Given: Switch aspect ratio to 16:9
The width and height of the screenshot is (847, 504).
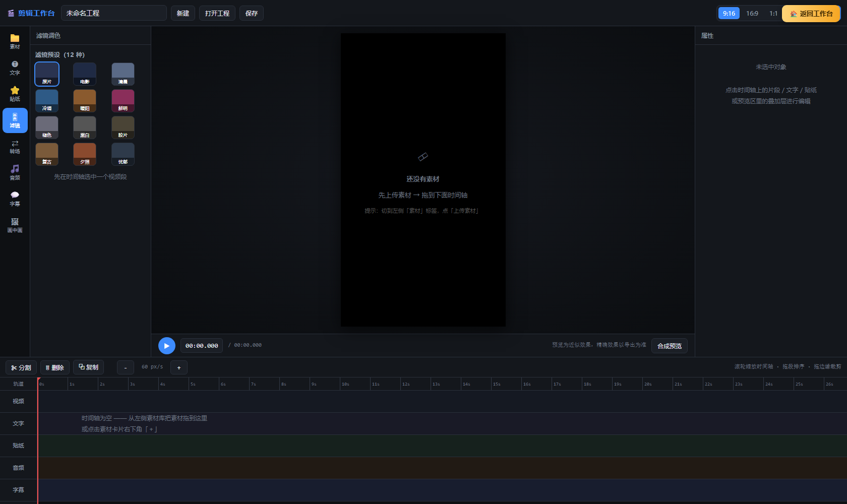Looking at the screenshot, I should click(x=752, y=13).
